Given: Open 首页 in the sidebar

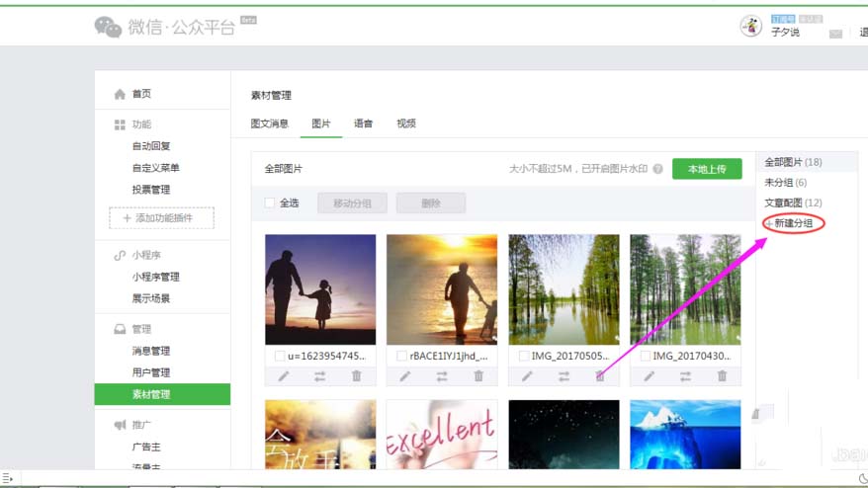Looking at the screenshot, I should 141,94.
